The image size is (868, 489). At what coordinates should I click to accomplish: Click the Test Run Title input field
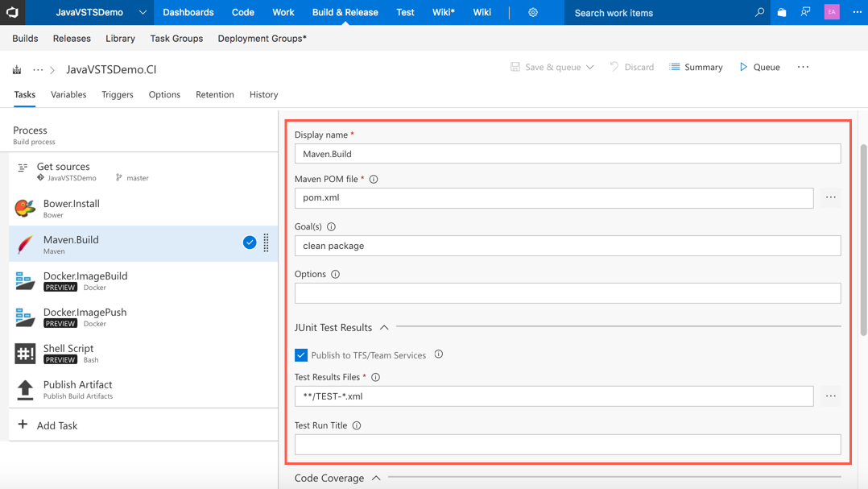568,445
